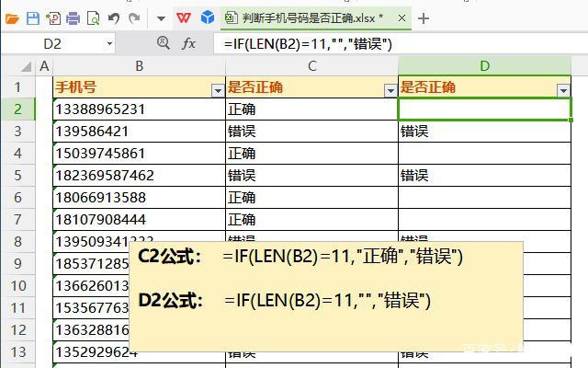The image size is (588, 368).
Task: Click the blue cube cloud icon
Action: click(208, 17)
